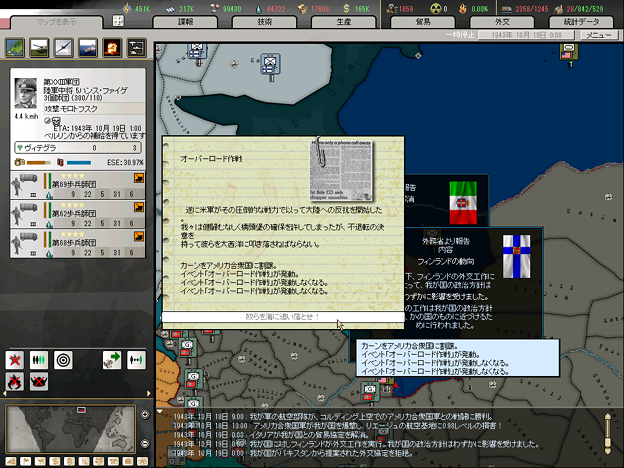Click small grid icon beside マップを表示 tab

tap(118, 21)
